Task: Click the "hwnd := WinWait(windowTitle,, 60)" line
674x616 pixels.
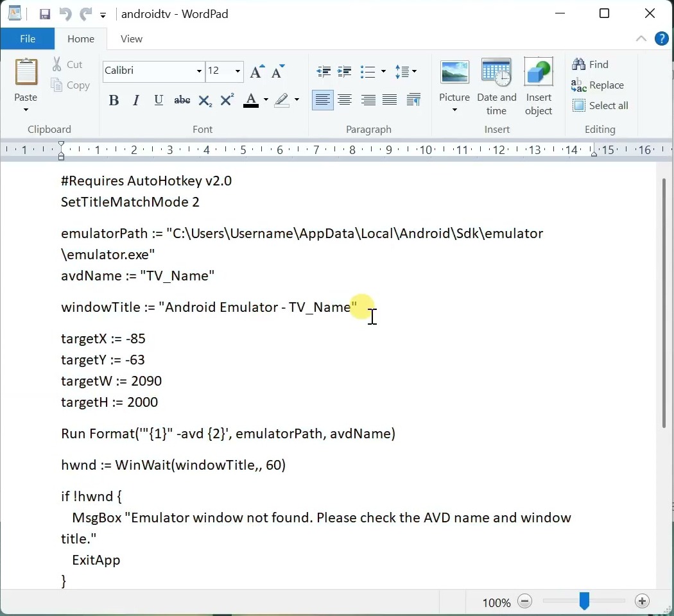Action: [x=173, y=465]
